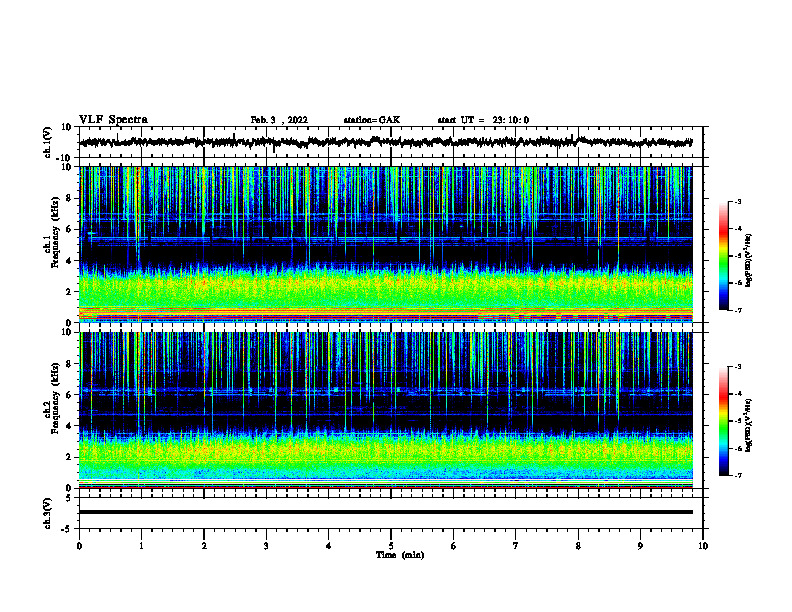Click the "-3" tick on ch.1 color bar
792x612 pixels.
coord(737,201)
